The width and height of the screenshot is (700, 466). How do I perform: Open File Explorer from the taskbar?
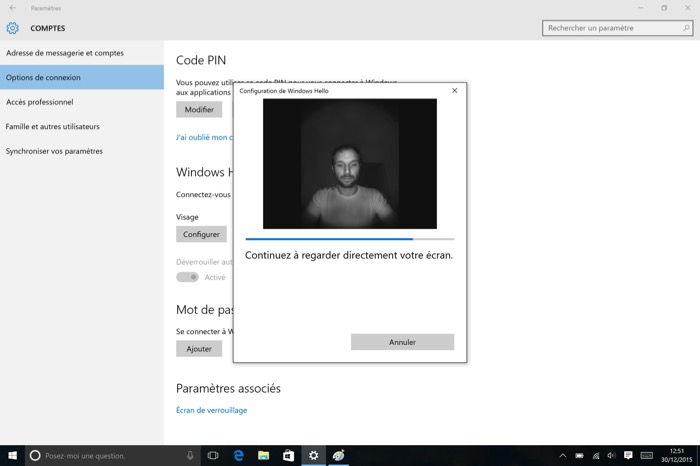click(264, 455)
